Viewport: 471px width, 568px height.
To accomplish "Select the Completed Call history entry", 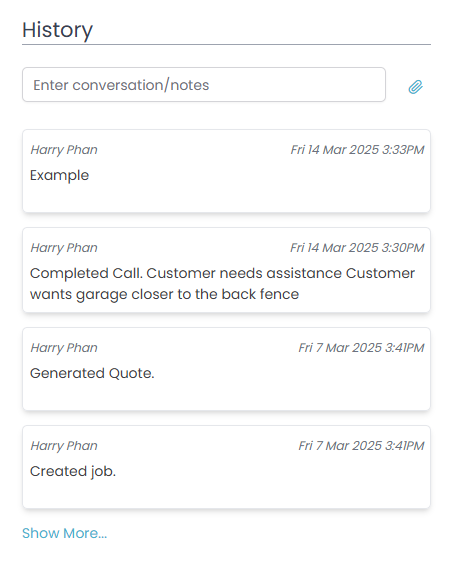I will (226, 270).
